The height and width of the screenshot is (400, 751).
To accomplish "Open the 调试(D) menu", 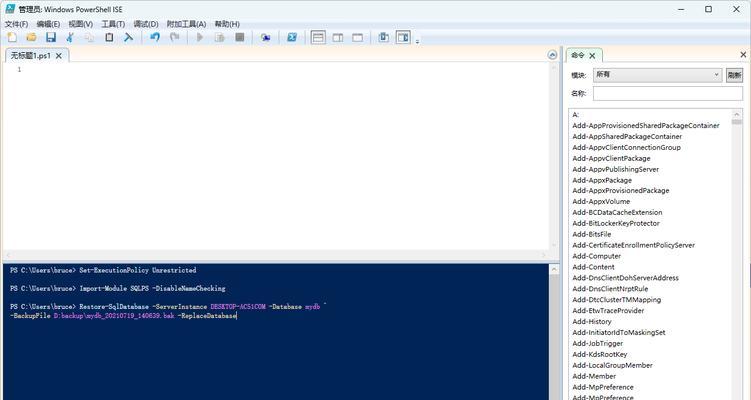I will tap(146, 24).
